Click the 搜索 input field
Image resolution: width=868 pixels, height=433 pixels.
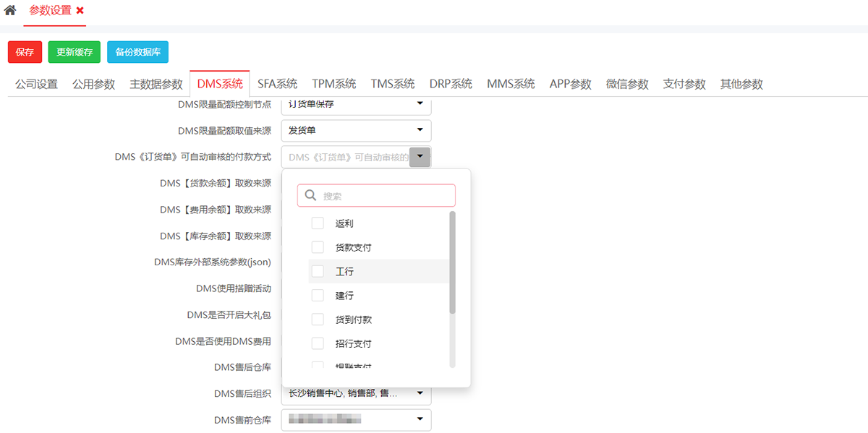385,195
